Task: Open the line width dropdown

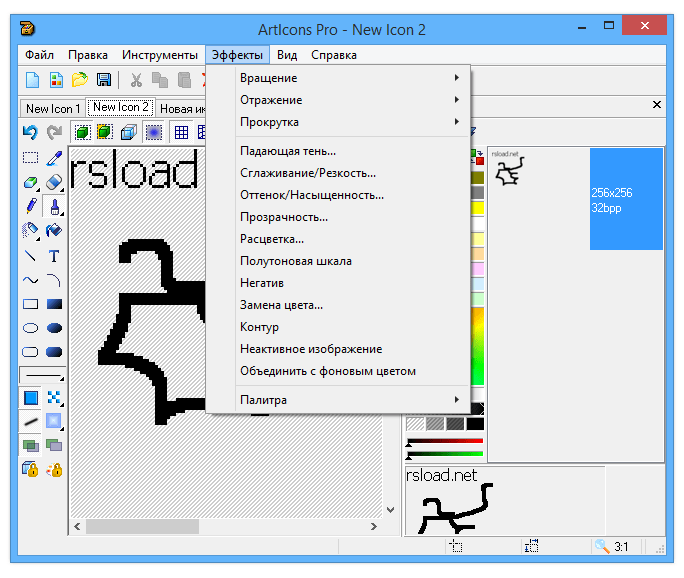Action: tap(43, 375)
